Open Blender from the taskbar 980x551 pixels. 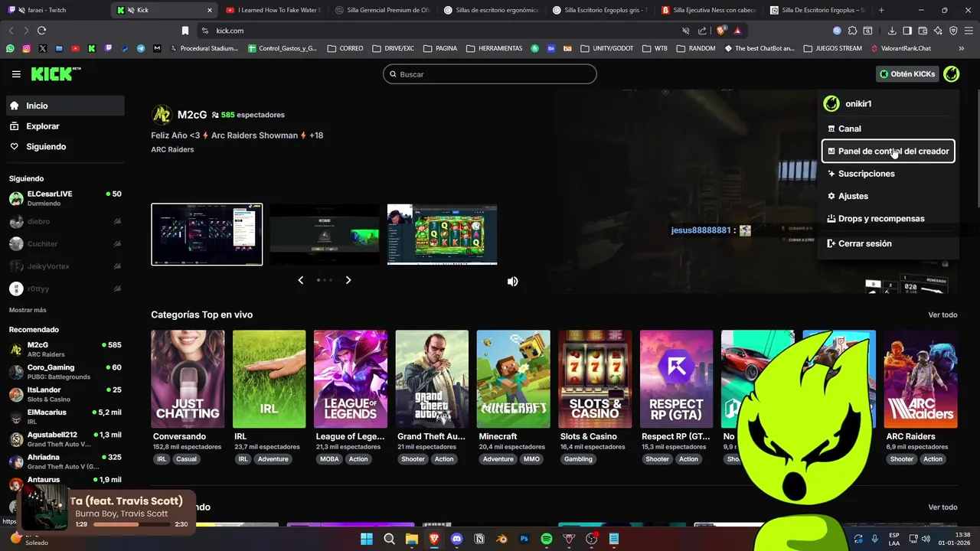501,539
